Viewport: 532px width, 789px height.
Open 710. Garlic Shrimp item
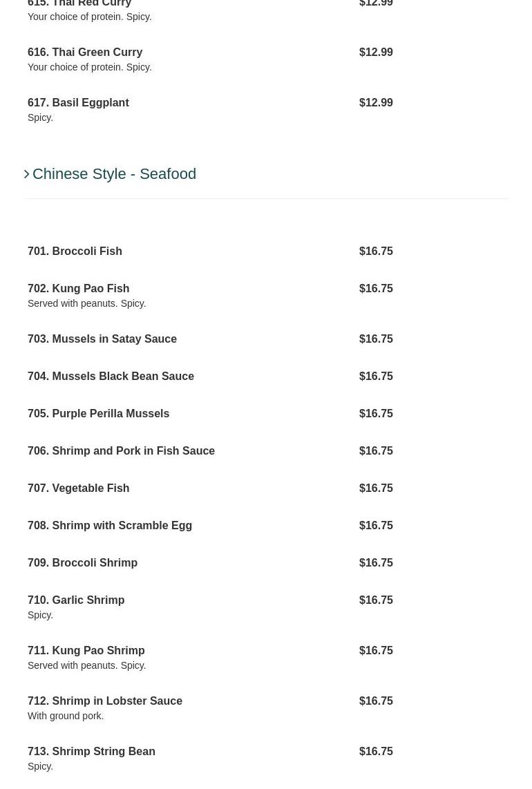pos(76,600)
